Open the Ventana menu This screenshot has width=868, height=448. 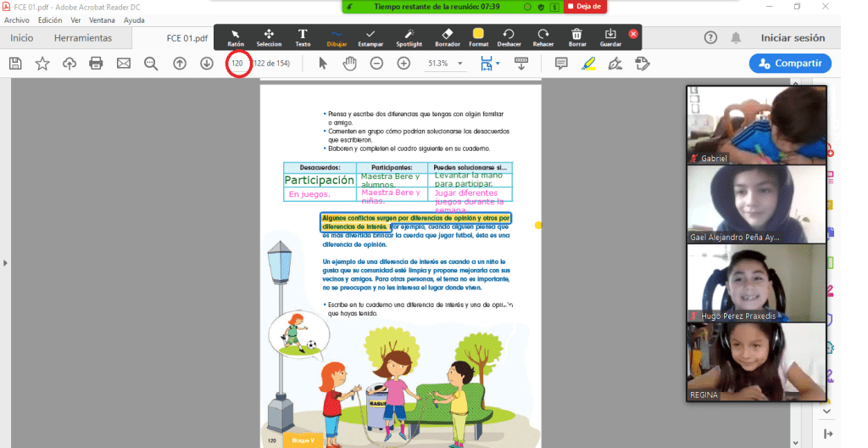click(103, 20)
